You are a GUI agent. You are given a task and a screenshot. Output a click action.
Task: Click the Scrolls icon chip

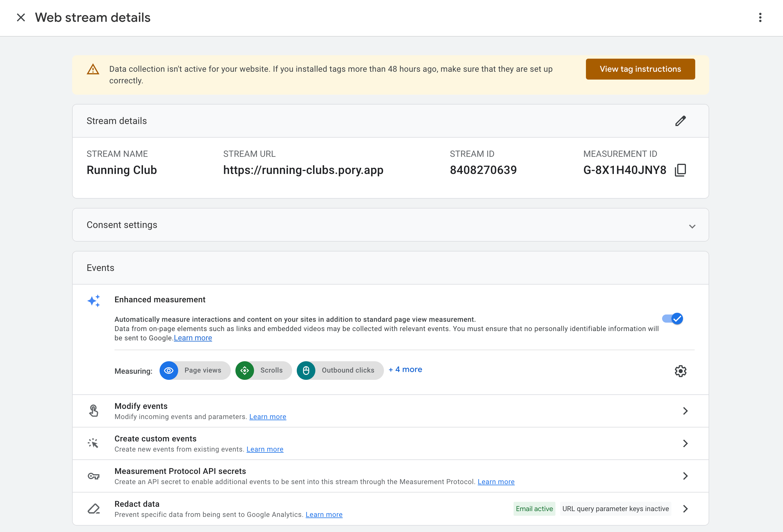(245, 370)
